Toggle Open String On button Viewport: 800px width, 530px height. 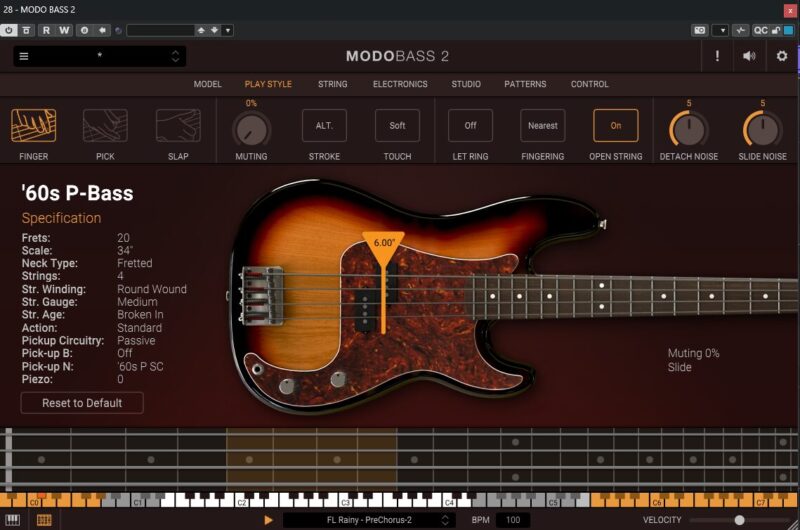click(x=616, y=125)
